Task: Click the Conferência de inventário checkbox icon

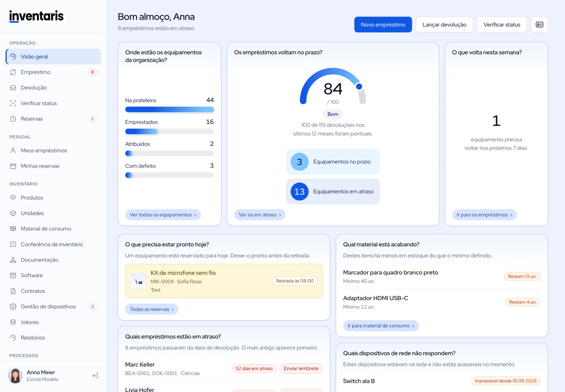Action: click(13, 244)
